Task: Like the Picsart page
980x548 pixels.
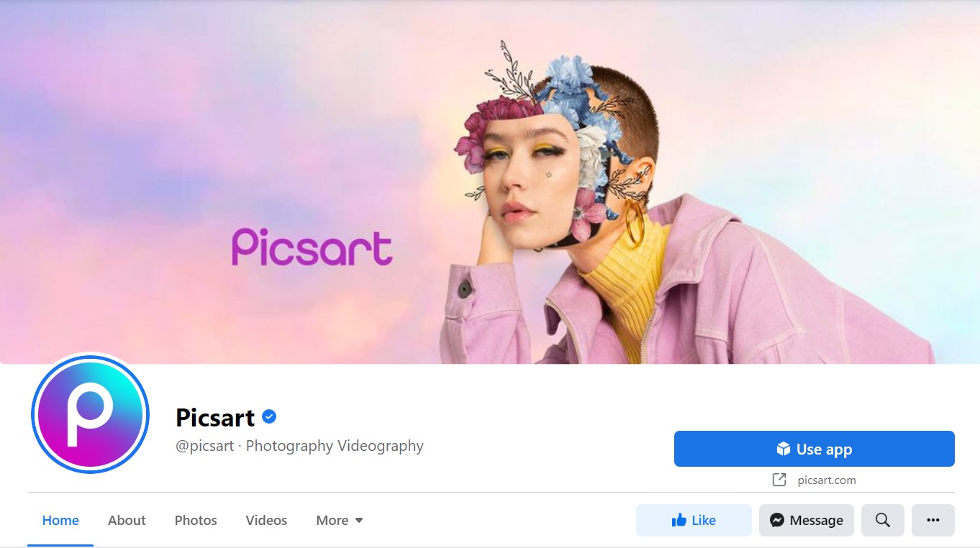Action: 694,520
